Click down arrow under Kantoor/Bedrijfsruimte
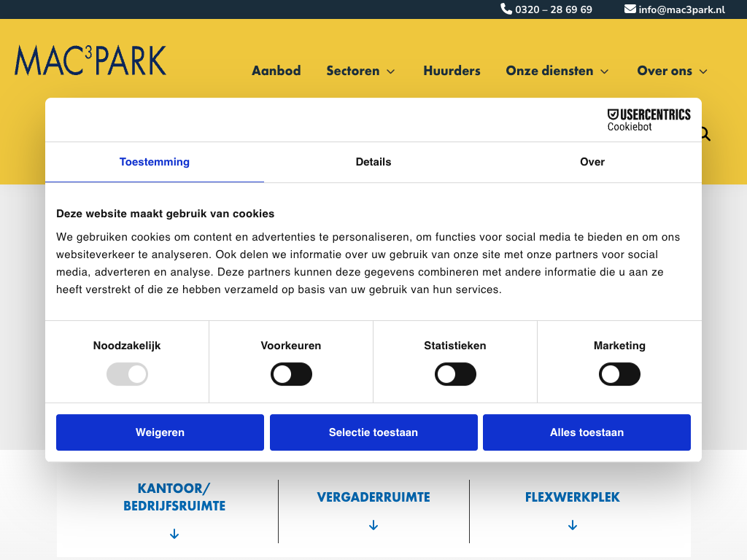 click(x=174, y=534)
